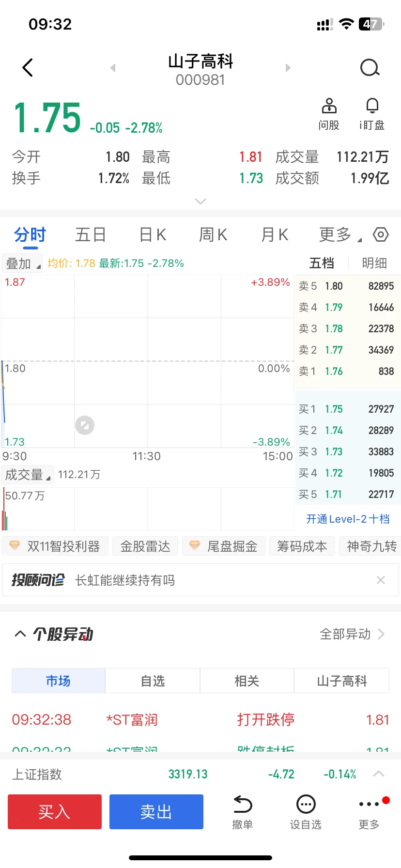401x868 pixels.
Task: Select the 自选 movement tab
Action: (153, 681)
